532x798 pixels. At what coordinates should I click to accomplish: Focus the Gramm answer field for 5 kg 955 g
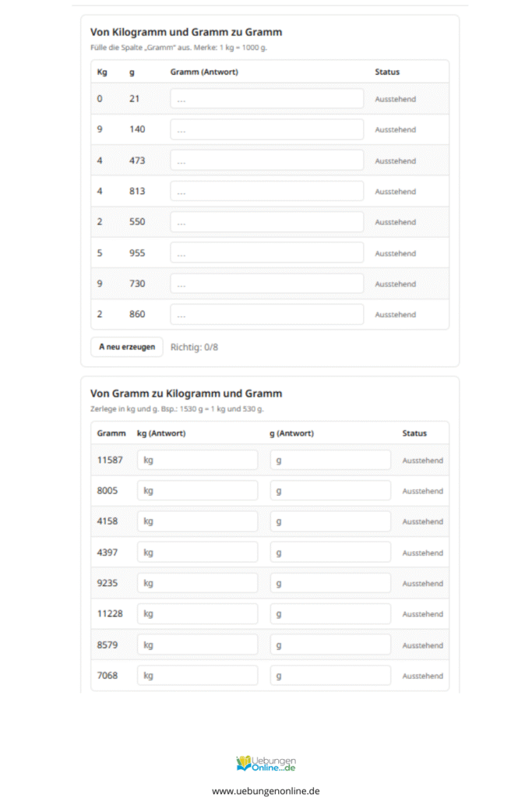click(266, 253)
